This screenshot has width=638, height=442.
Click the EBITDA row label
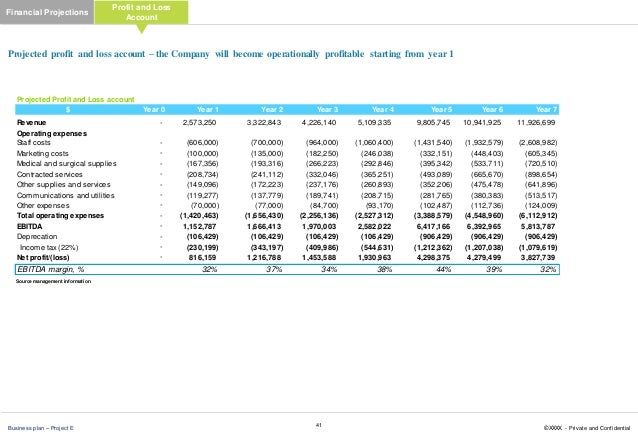[x=29, y=226]
